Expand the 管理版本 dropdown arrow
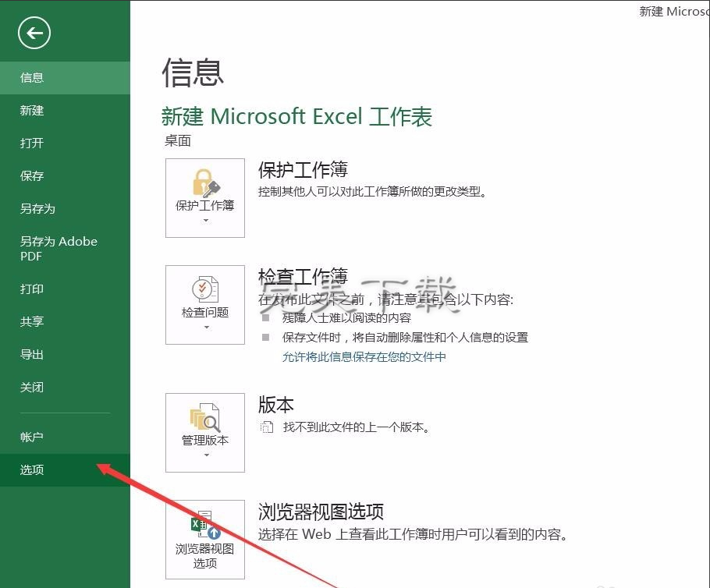The width and height of the screenshot is (710, 588). point(207,455)
